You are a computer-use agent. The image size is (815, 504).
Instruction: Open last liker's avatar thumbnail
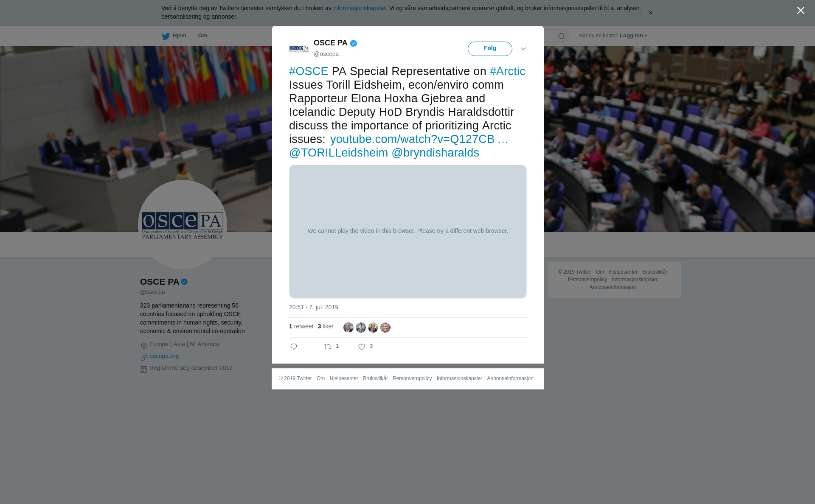click(385, 328)
